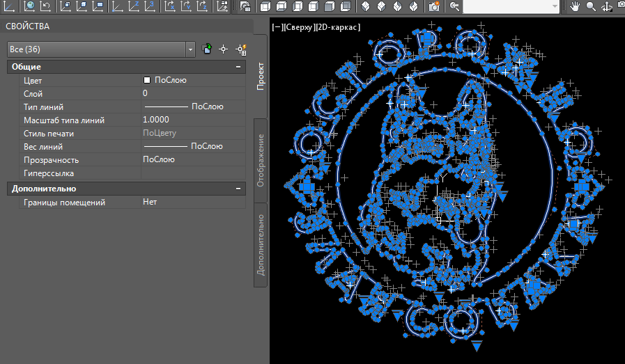This screenshot has height=364, width=625.
Task: Switch to Back view cube icon
Action: pos(346,6)
